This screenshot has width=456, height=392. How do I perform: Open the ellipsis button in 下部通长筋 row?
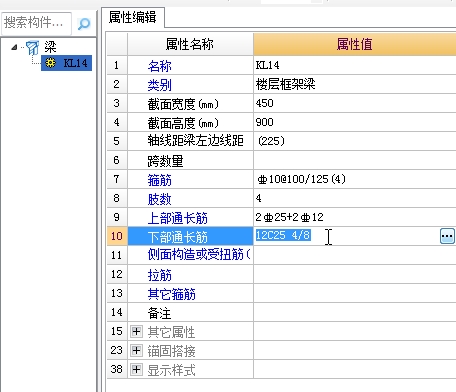447,236
